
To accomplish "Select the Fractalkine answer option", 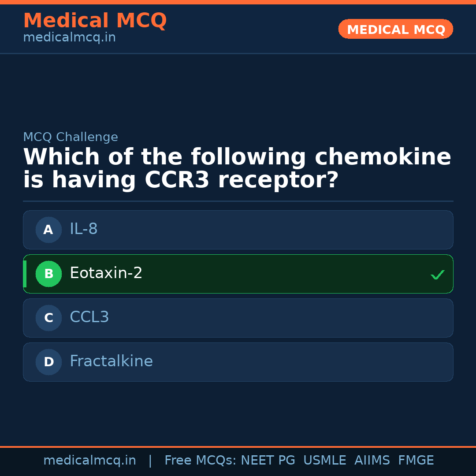I will 238,362.
